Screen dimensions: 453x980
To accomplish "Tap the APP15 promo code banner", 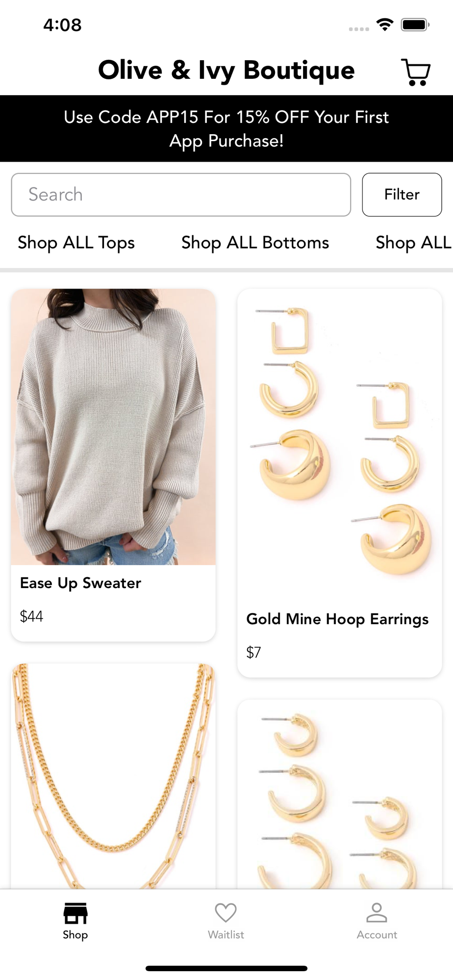I will point(226,128).
